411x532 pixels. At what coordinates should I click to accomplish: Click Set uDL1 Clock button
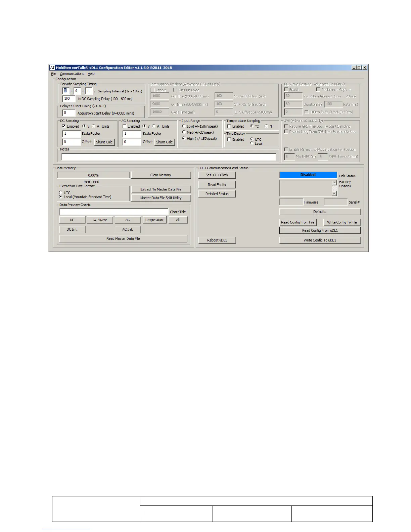pyautogui.click(x=217, y=175)
